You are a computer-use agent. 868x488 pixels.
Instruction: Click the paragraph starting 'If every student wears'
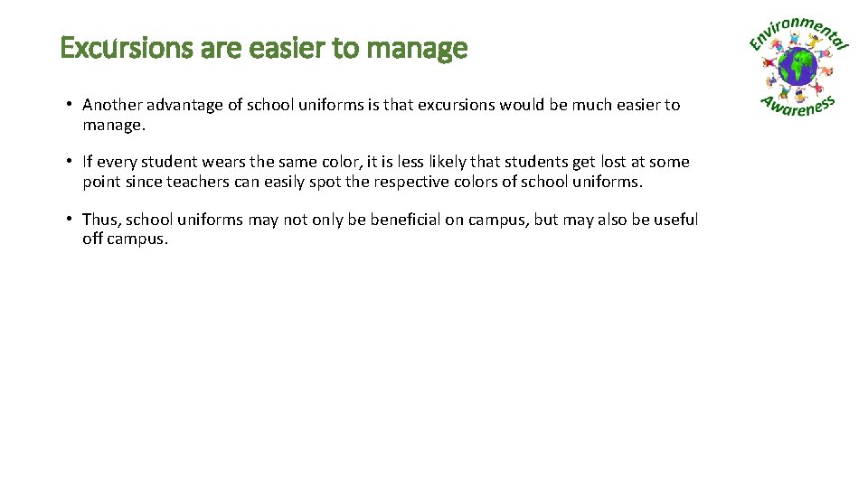click(386, 172)
